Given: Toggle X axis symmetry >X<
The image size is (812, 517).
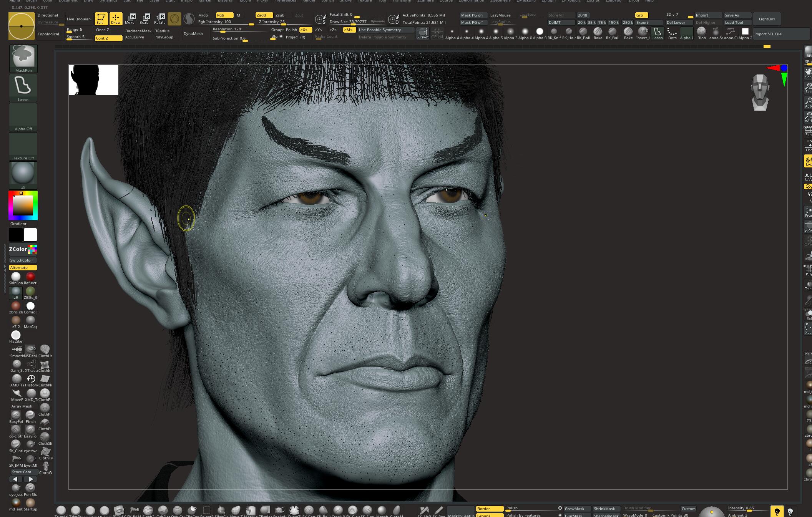Looking at the screenshot, I should [306, 30].
